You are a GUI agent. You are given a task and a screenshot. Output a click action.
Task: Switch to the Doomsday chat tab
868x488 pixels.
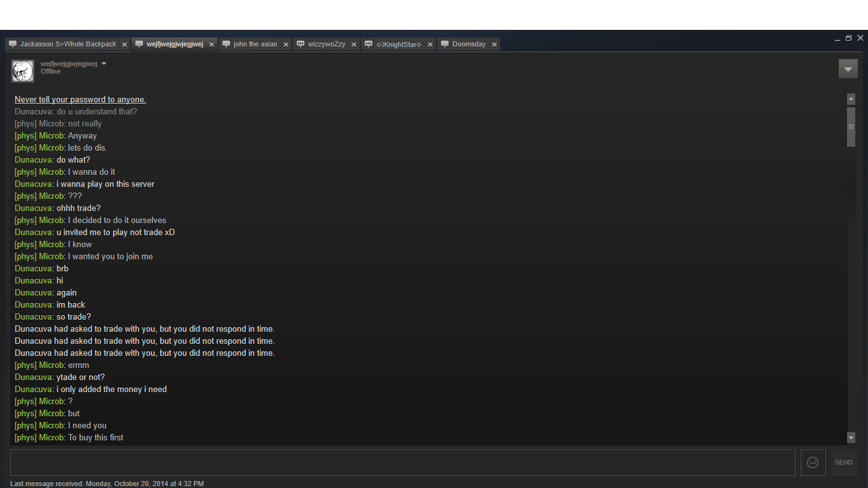[468, 44]
